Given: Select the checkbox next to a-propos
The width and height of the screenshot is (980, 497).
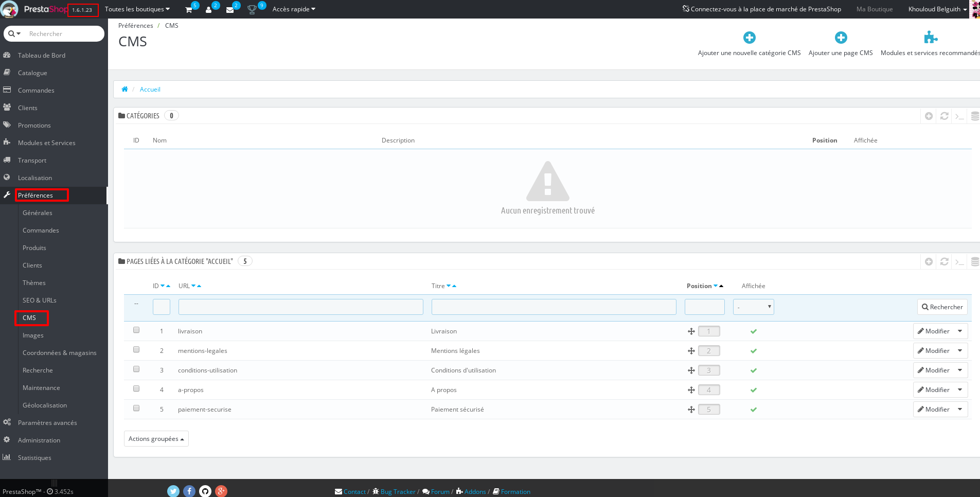Looking at the screenshot, I should 136,388.
